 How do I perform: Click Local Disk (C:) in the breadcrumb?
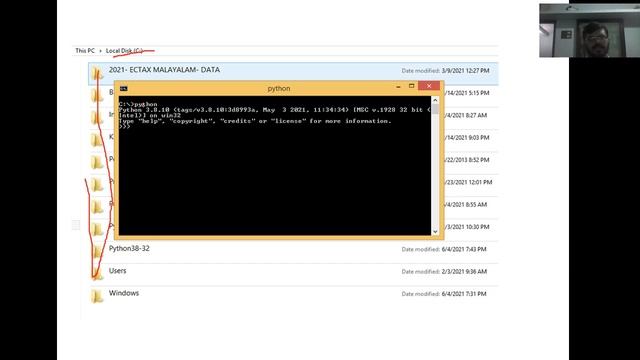click(124, 51)
